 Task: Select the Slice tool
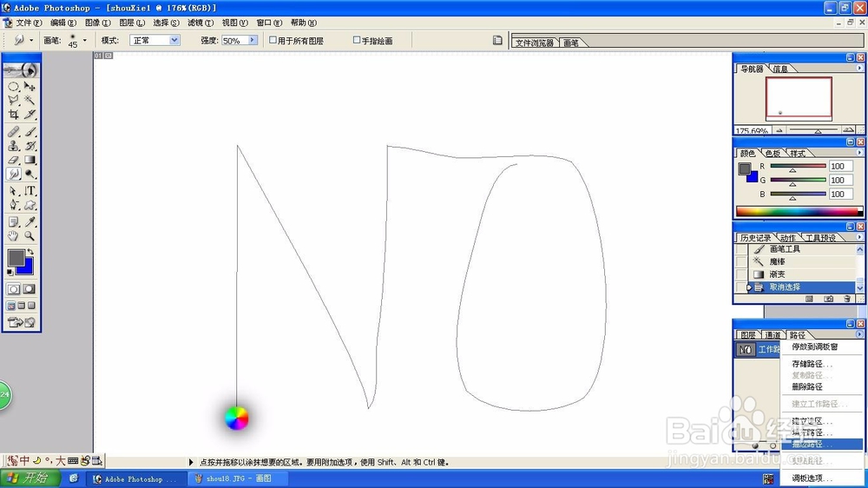tap(30, 114)
